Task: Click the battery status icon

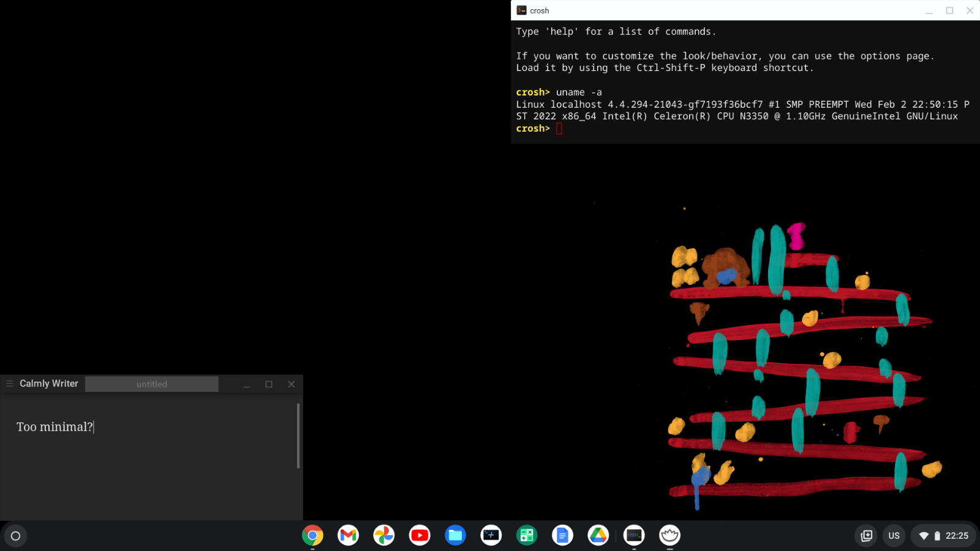Action: (937, 536)
